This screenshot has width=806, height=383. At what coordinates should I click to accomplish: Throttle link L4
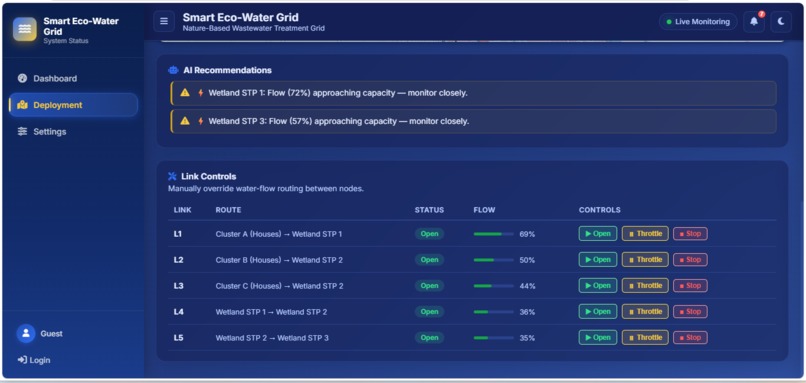pos(645,312)
